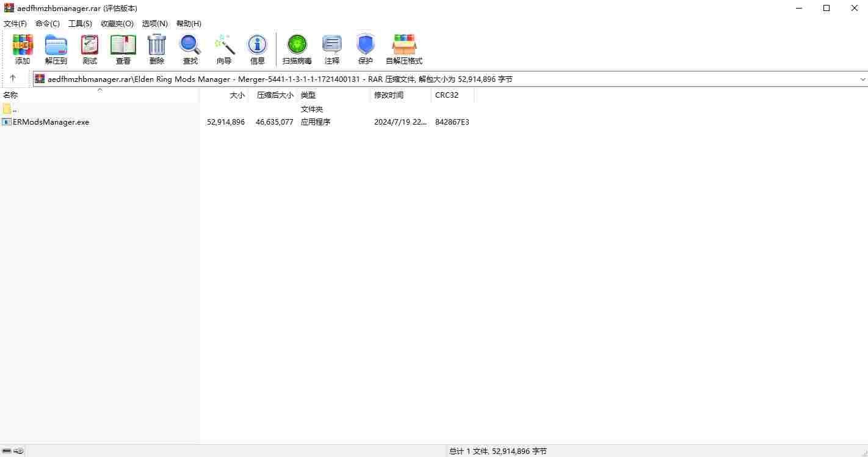Maximize the WinRAR window

click(x=826, y=8)
